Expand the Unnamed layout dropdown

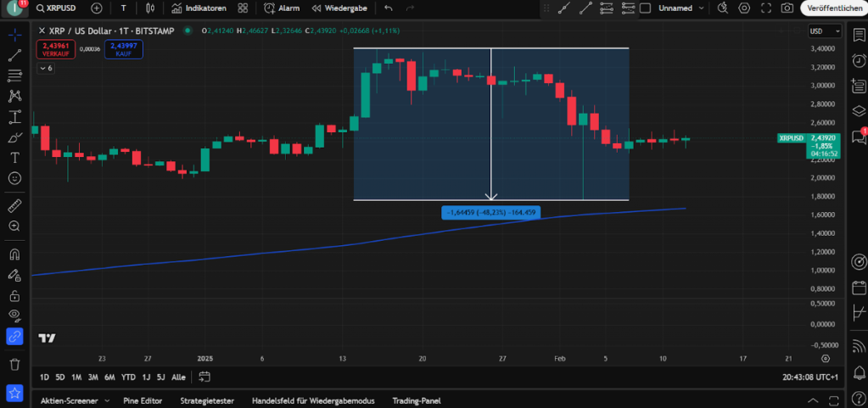(681, 8)
